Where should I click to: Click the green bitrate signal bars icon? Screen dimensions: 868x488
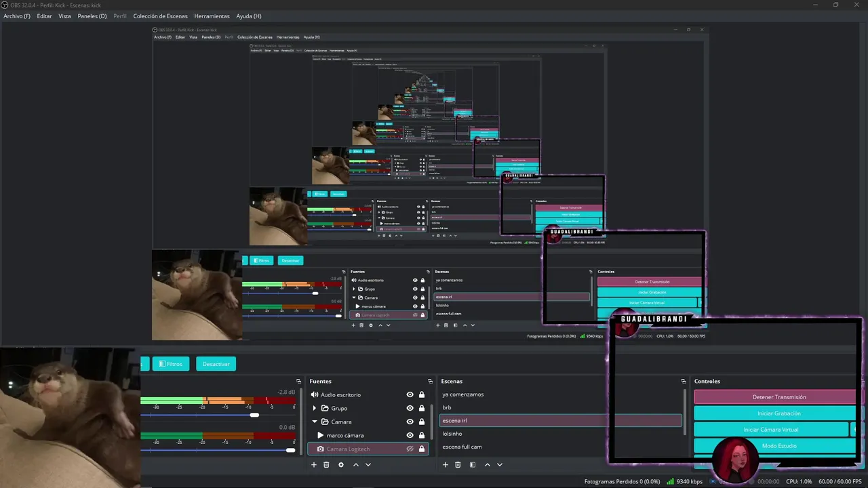pyautogui.click(x=670, y=481)
